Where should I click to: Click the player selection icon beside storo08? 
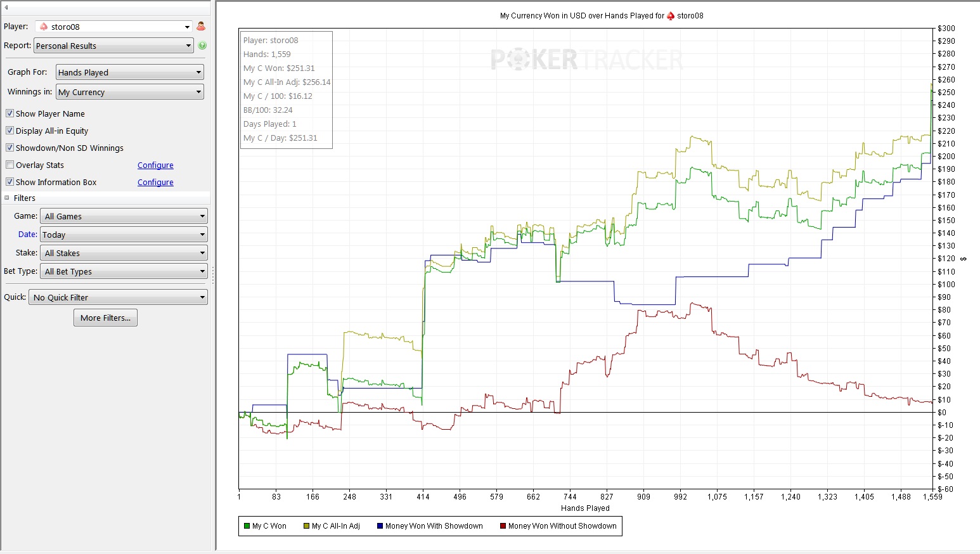coord(201,27)
